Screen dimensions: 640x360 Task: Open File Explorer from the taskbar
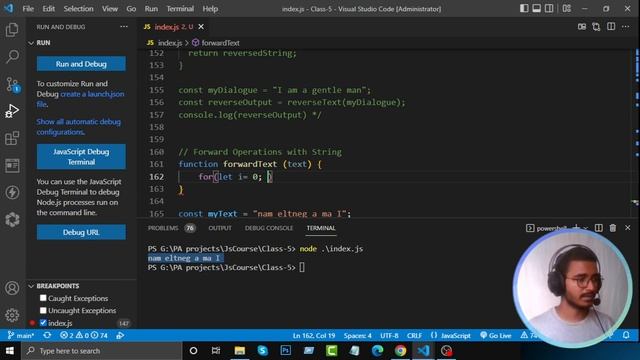240,351
